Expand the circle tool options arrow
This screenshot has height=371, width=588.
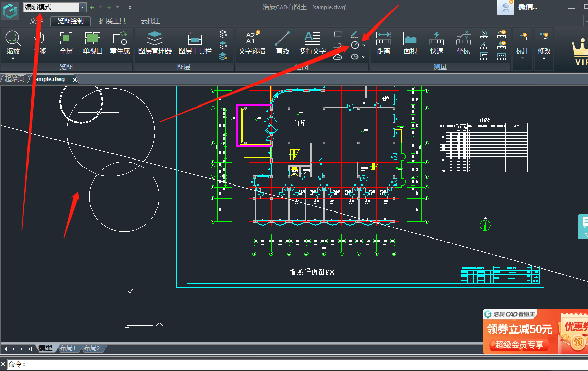pyautogui.click(x=364, y=46)
